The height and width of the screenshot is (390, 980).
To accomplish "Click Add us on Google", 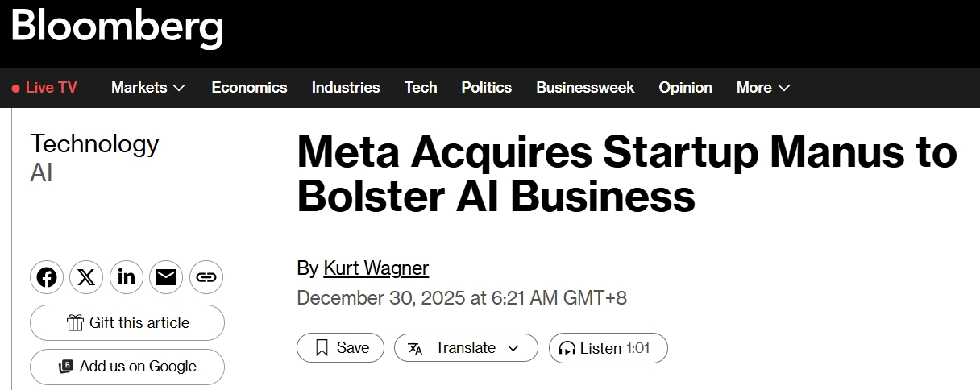I will 127,367.
